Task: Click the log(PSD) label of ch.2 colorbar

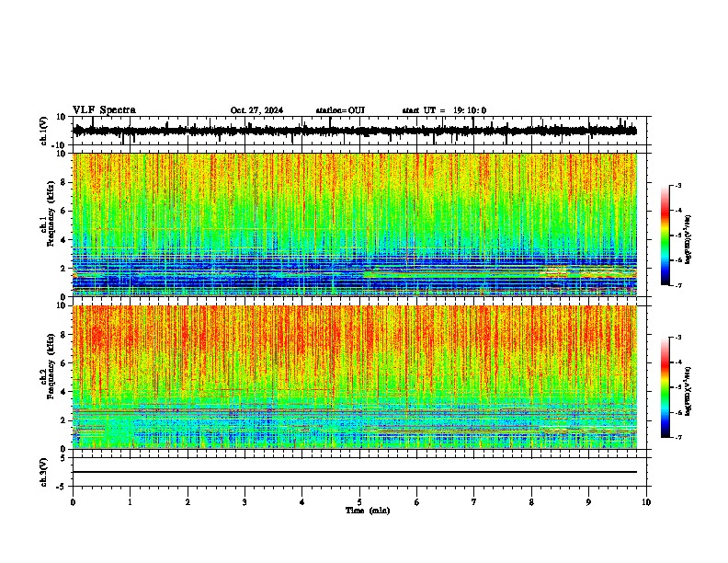Action: click(x=688, y=391)
